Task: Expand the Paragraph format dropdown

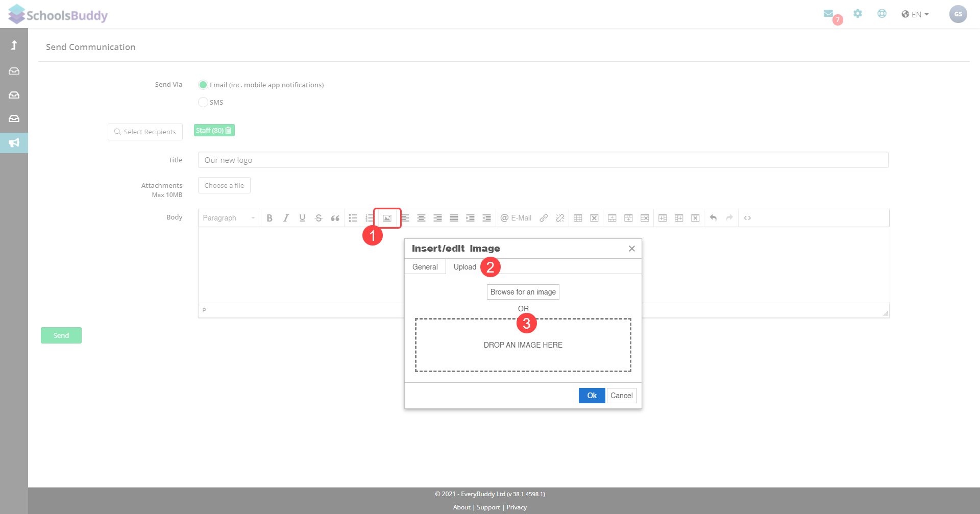Action: click(x=229, y=218)
